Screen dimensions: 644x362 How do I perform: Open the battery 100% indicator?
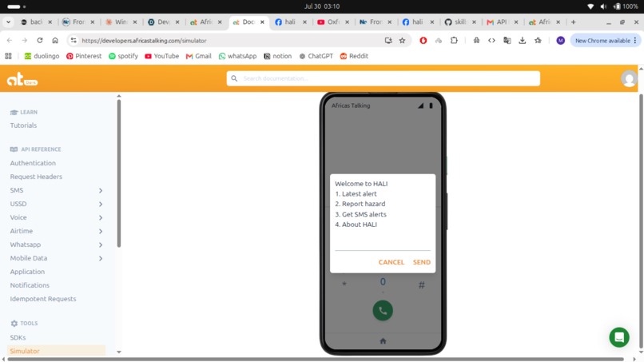pos(626,6)
